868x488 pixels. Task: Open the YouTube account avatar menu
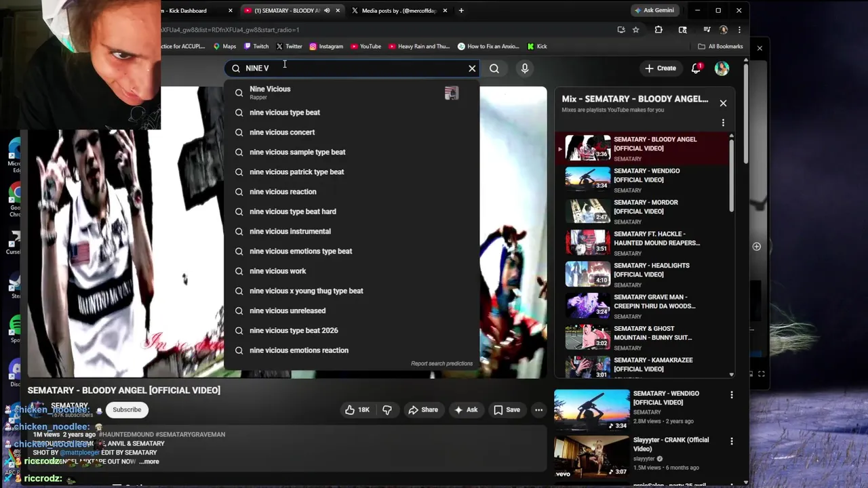(x=722, y=68)
